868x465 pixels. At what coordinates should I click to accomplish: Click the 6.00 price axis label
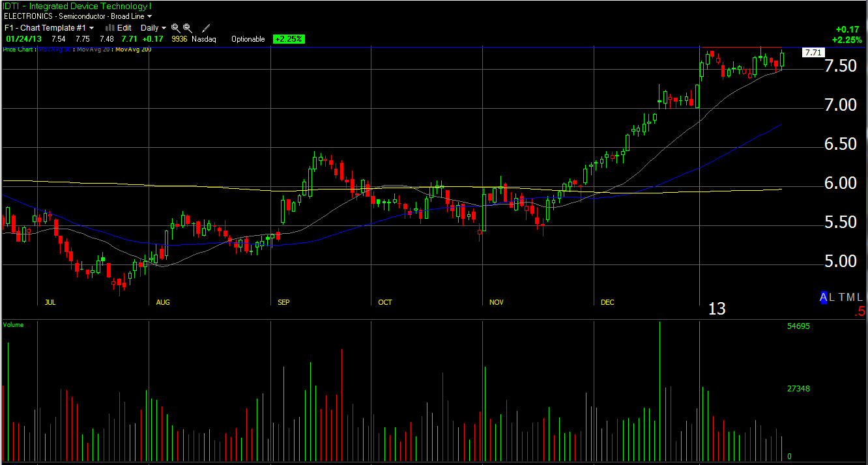[839, 184]
